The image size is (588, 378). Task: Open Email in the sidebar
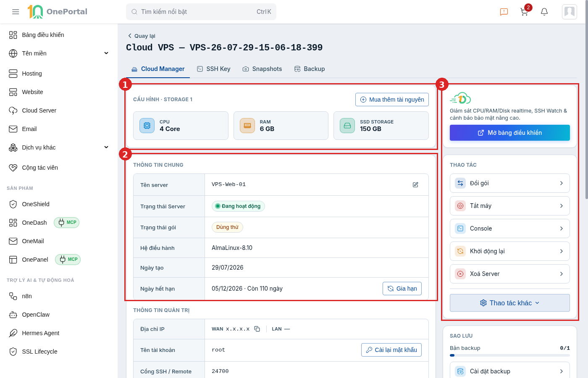click(x=59, y=129)
